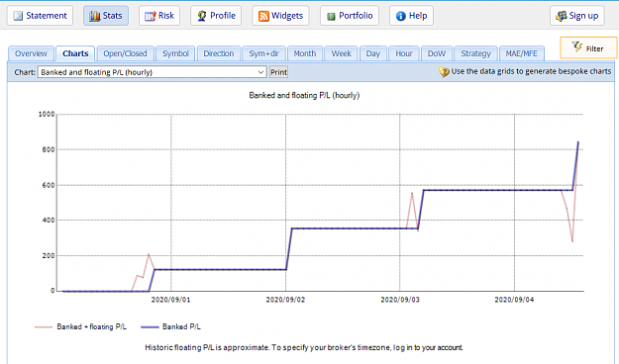Screen dimensions: 619x364
Task: Click the 2020/09/02 axis date label
Action: (285, 300)
